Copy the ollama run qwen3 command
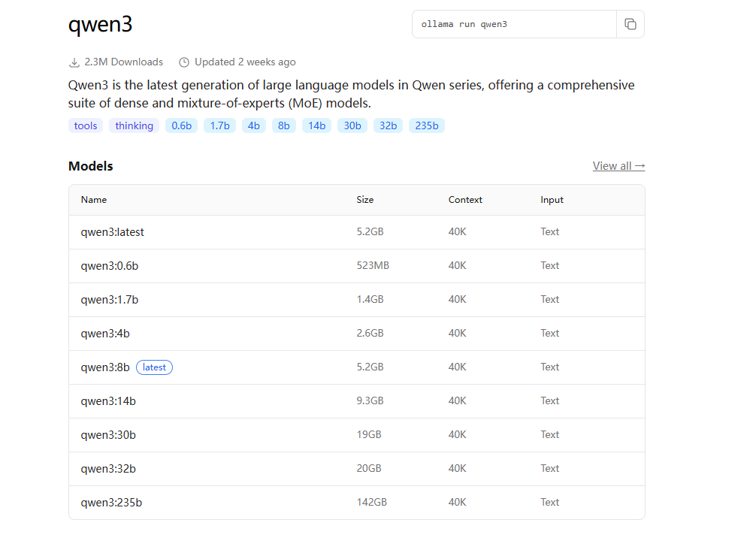This screenshot has height=553, width=756. (x=631, y=24)
